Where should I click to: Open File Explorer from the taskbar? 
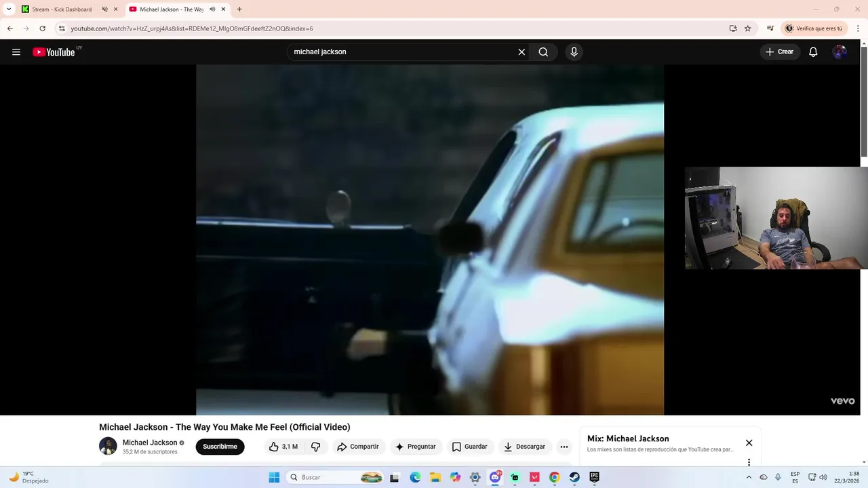[435, 477]
